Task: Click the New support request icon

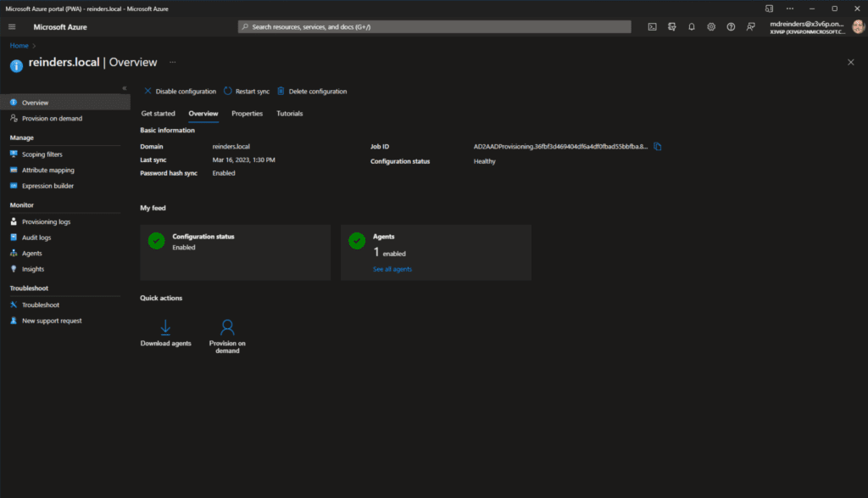Action: [14, 320]
